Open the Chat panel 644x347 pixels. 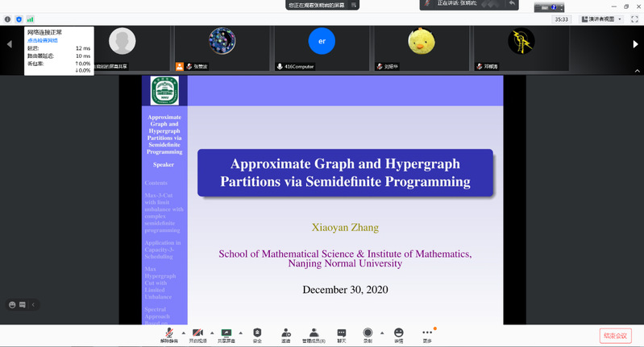coord(341,335)
